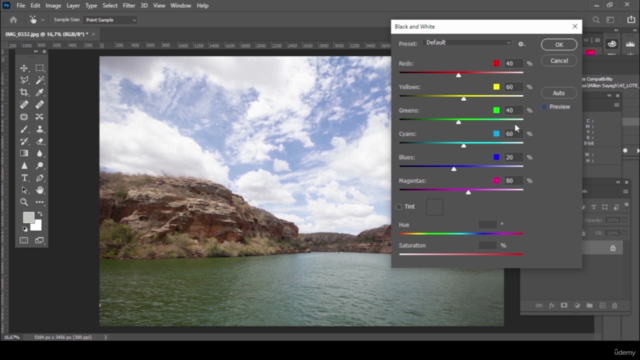The width and height of the screenshot is (640, 360).
Task: Select the Move tool
Action: point(24,68)
